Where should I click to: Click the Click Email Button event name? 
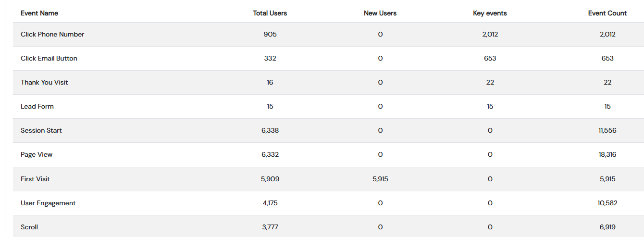pyautogui.click(x=49, y=58)
